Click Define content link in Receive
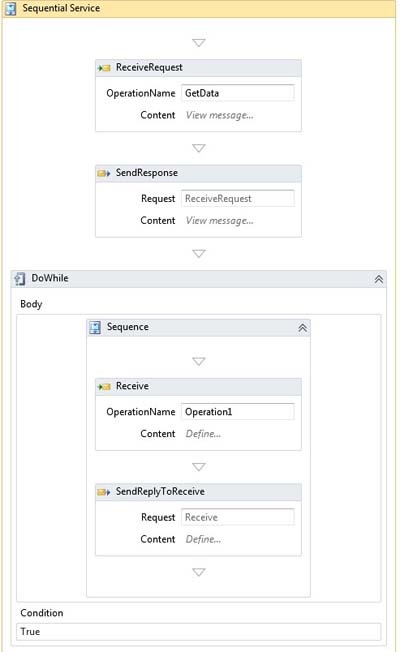 (x=203, y=434)
